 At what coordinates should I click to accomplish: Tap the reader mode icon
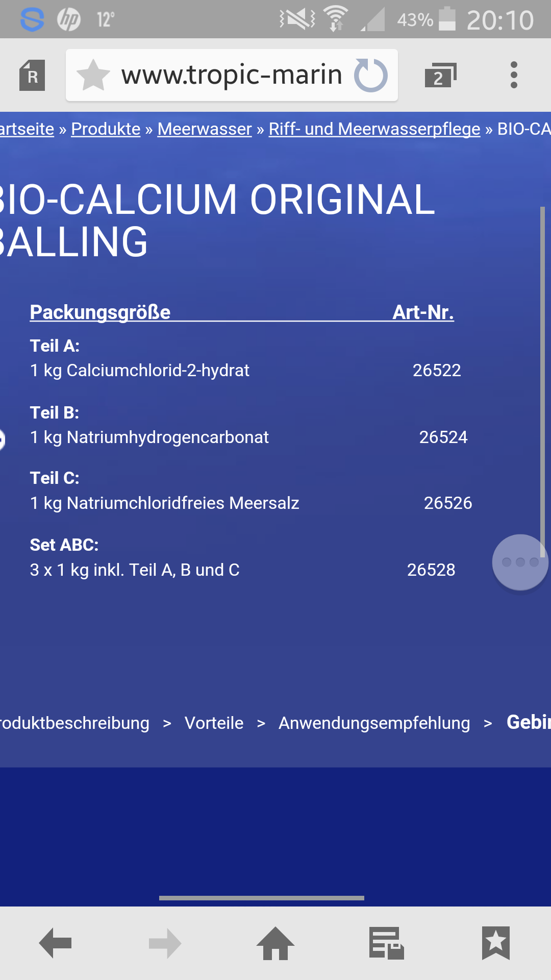pyautogui.click(x=32, y=76)
